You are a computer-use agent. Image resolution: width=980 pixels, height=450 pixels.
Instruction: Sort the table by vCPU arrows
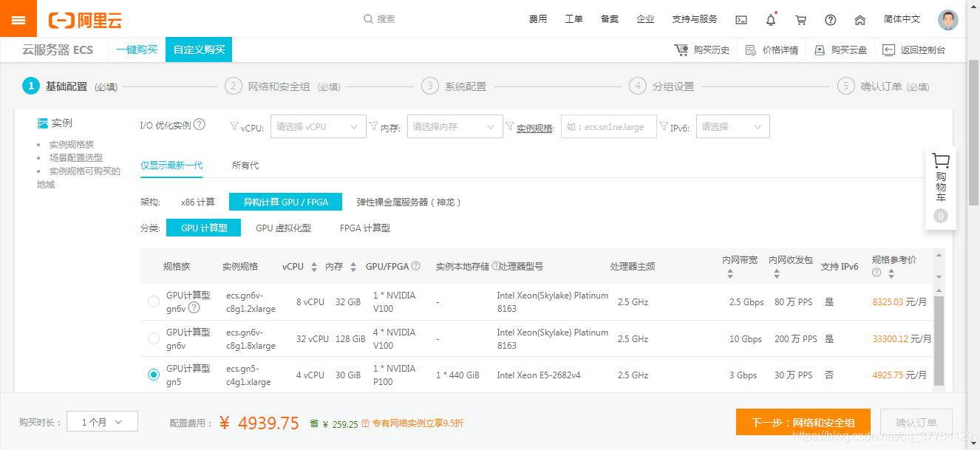pyautogui.click(x=314, y=267)
